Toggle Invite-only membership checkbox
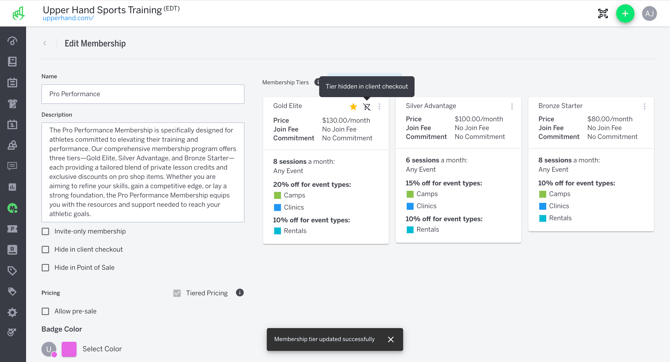Viewport: 670px width, 362px height. [45, 231]
